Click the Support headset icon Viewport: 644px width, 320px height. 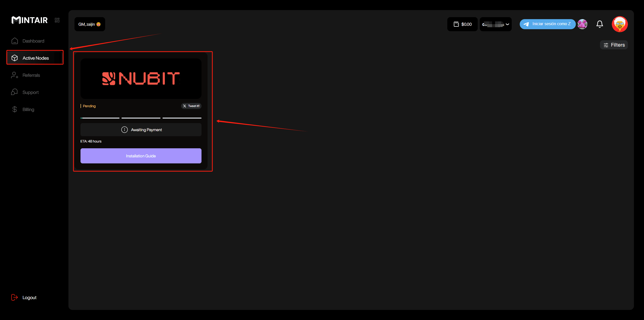tap(14, 92)
